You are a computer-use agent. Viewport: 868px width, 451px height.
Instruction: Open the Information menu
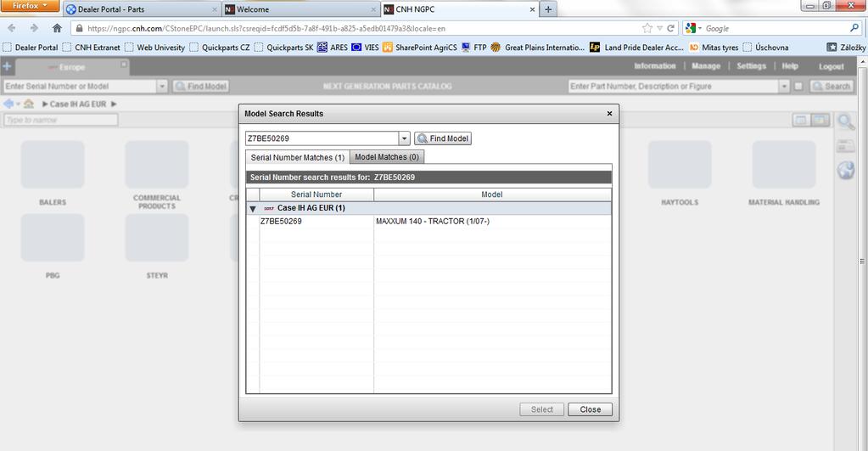click(655, 66)
